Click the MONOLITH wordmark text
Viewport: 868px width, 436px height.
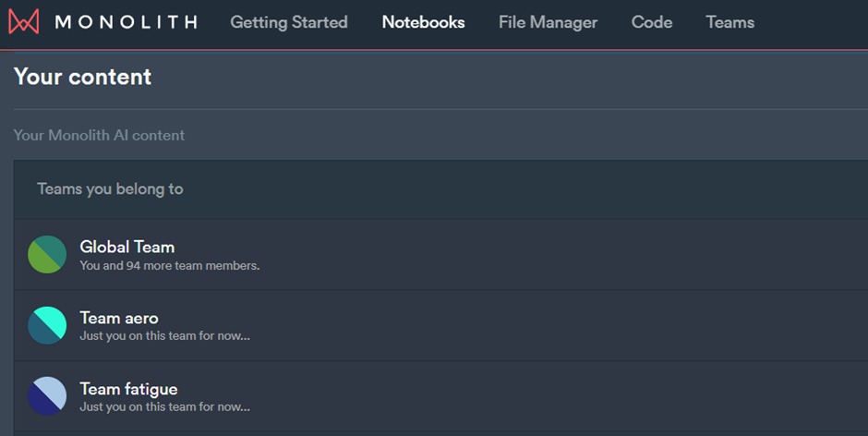(127, 22)
